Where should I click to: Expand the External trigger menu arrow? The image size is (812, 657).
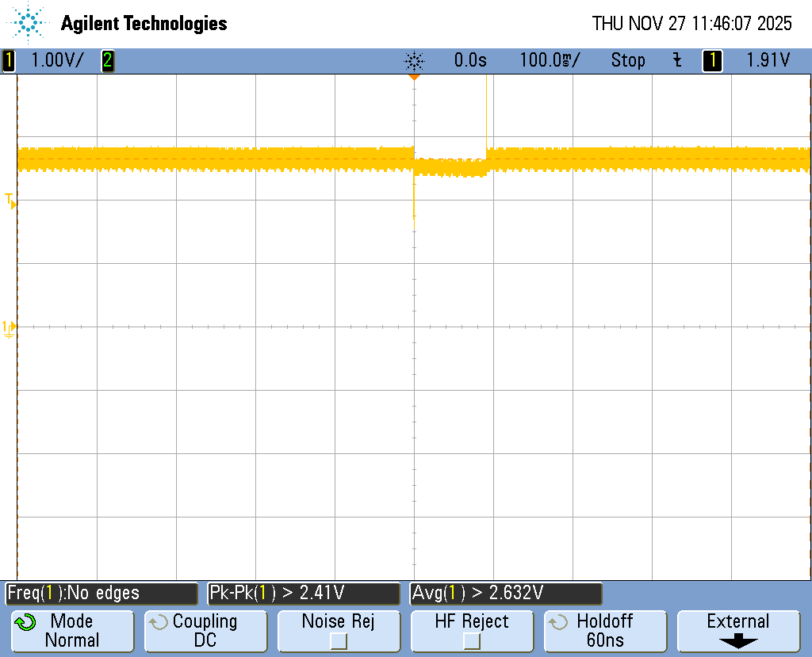point(737,640)
